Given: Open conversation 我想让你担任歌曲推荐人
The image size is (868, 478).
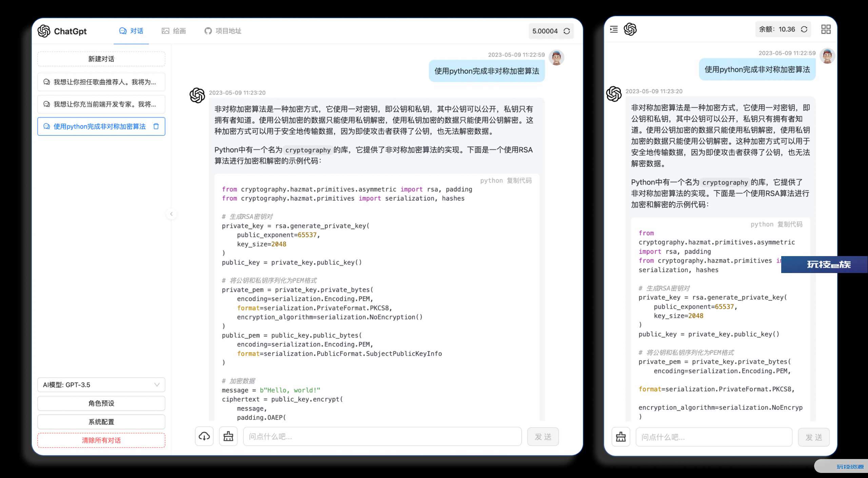Looking at the screenshot, I should (101, 82).
